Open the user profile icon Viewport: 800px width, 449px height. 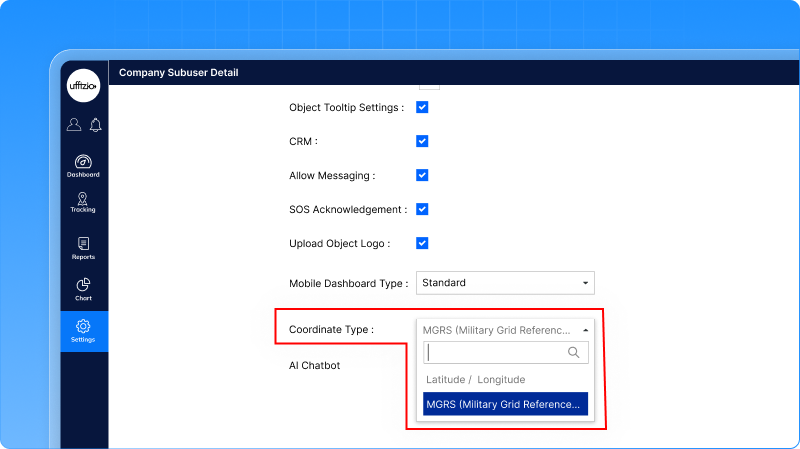pos(74,125)
